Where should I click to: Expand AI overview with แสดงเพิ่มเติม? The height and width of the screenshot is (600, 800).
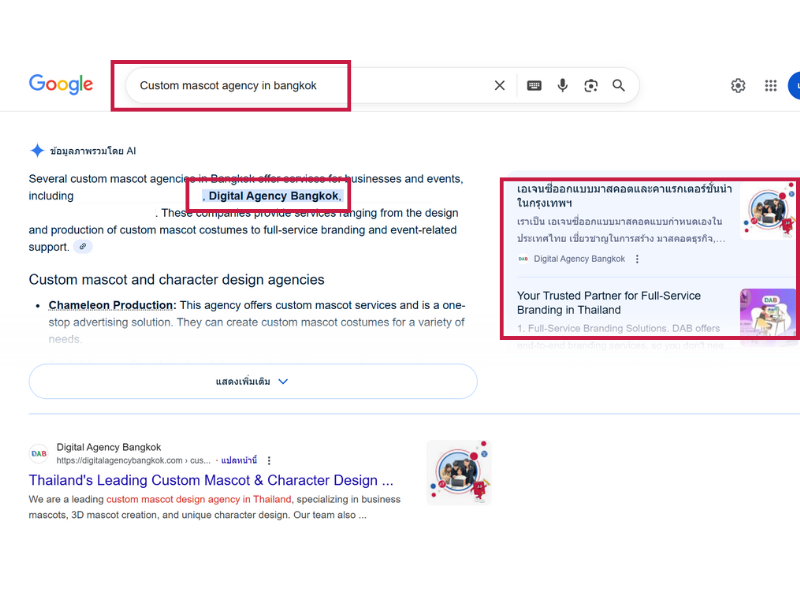click(x=252, y=381)
